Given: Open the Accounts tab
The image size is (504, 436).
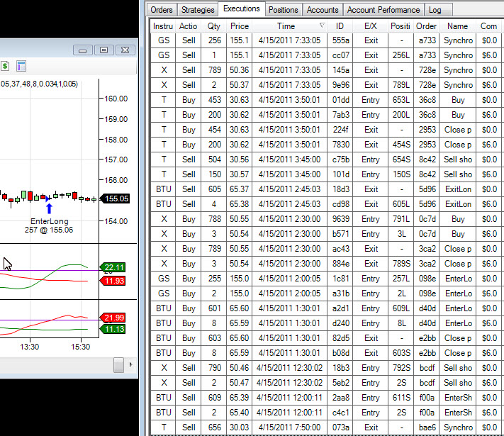Looking at the screenshot, I should [x=323, y=10].
